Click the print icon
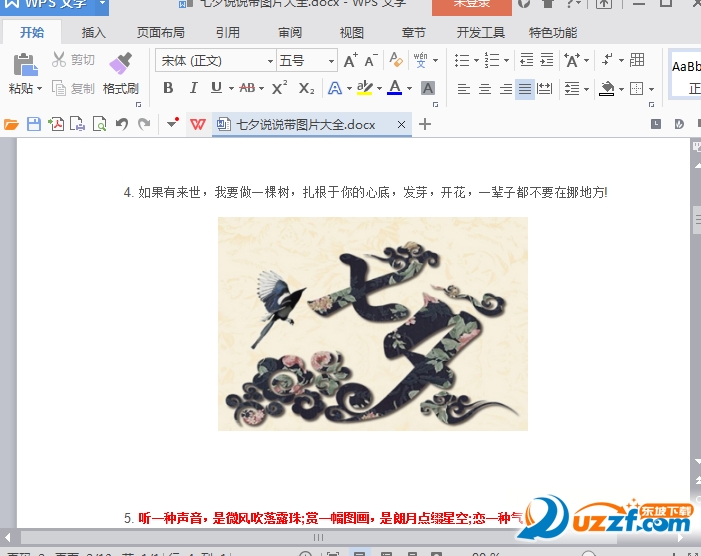This screenshot has height=556, width=701. (x=77, y=124)
